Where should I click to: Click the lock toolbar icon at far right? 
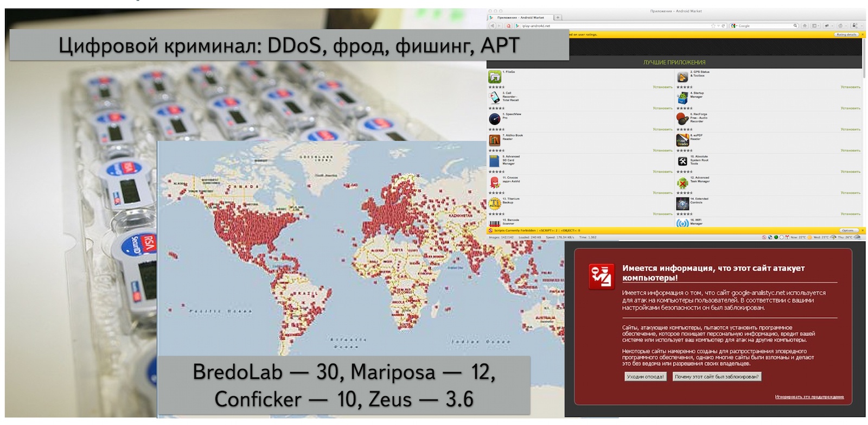pos(855,26)
